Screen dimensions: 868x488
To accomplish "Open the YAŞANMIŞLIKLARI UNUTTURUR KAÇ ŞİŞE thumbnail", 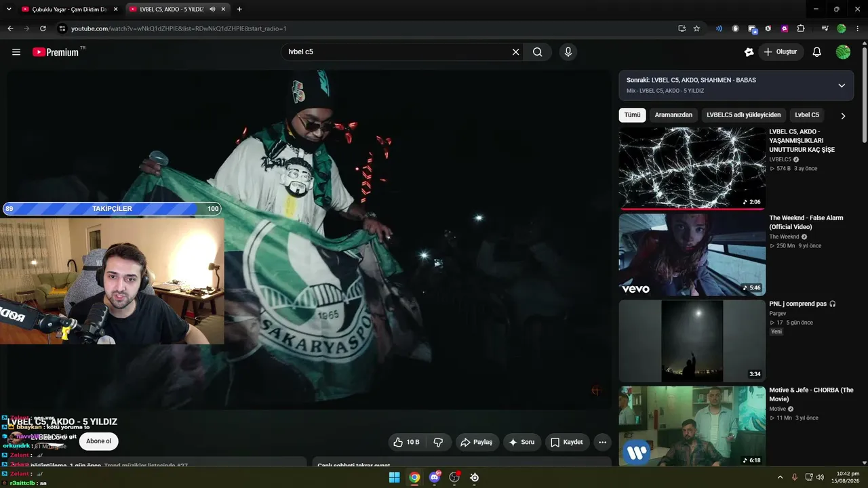I will 692,169.
